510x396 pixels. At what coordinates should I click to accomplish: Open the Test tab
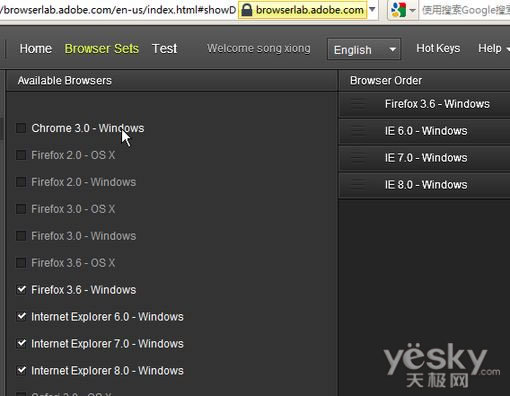164,49
